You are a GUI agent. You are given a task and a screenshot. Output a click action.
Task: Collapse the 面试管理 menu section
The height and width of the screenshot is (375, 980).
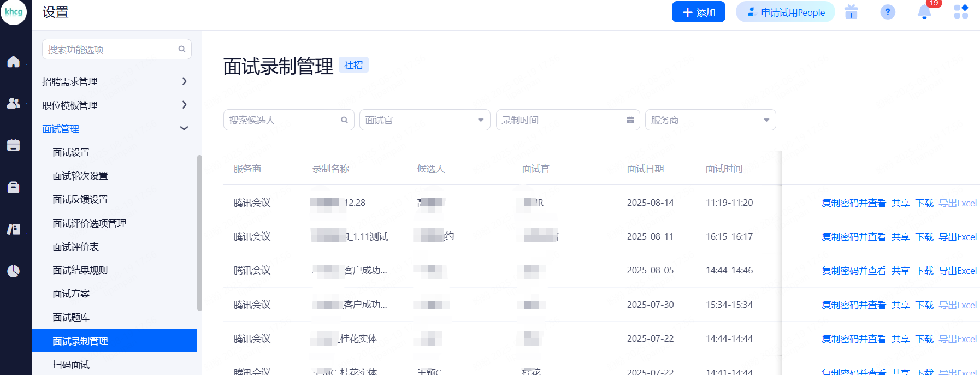pos(115,129)
